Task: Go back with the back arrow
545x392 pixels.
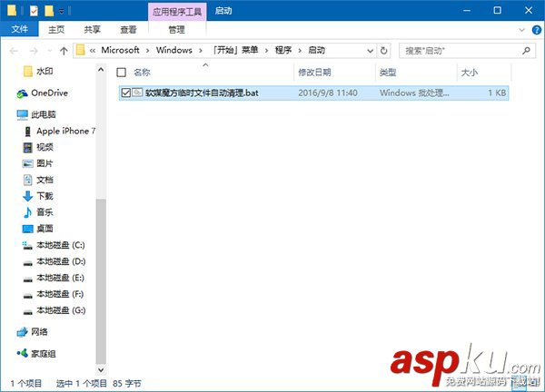Action: 14,51
